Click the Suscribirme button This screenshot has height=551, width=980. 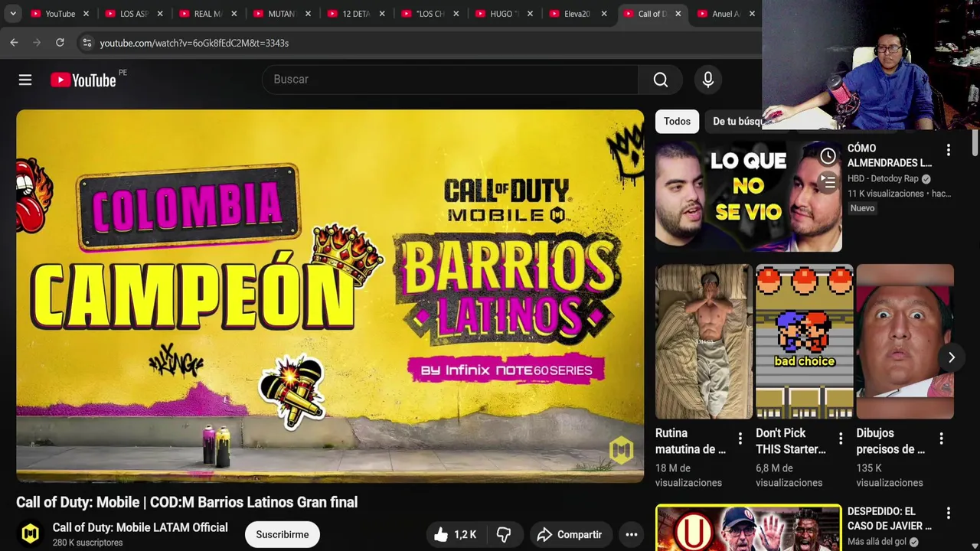tap(283, 535)
